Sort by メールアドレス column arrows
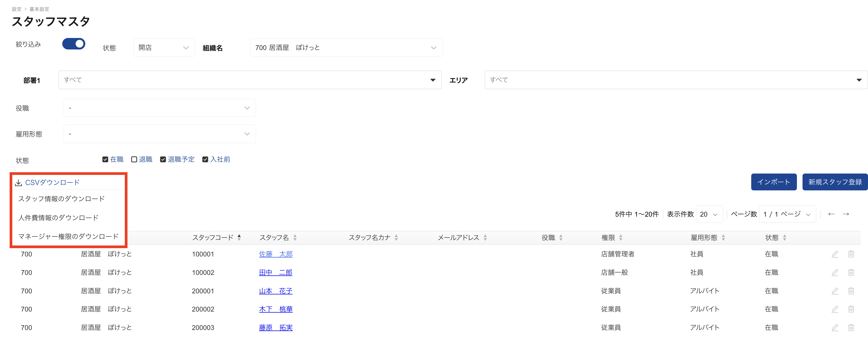Screen dimensions: 868x338 point(485,237)
